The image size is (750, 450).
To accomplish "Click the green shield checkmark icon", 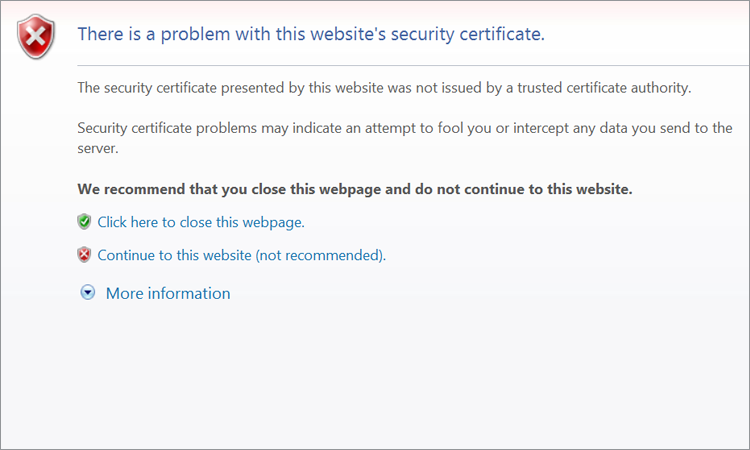I will [84, 222].
